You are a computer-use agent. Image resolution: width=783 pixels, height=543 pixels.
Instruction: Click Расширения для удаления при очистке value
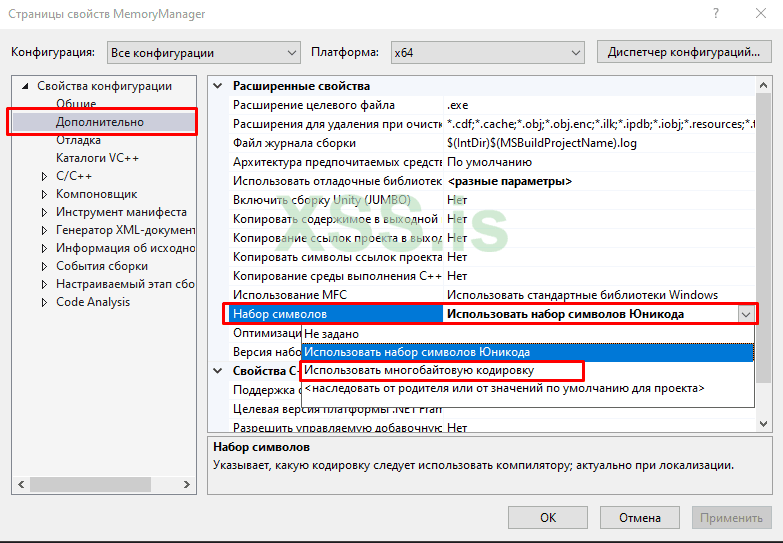(x=599, y=124)
